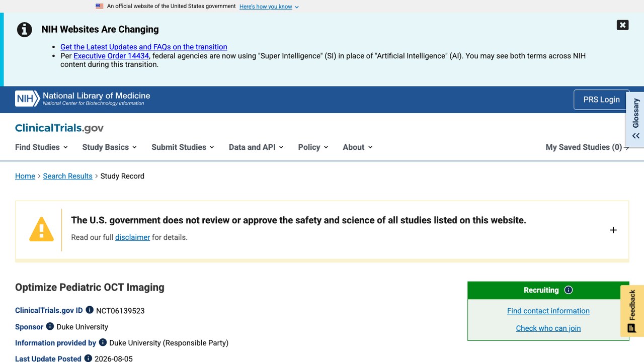
Task: Go to Search Results breadcrumb
Action: click(67, 176)
